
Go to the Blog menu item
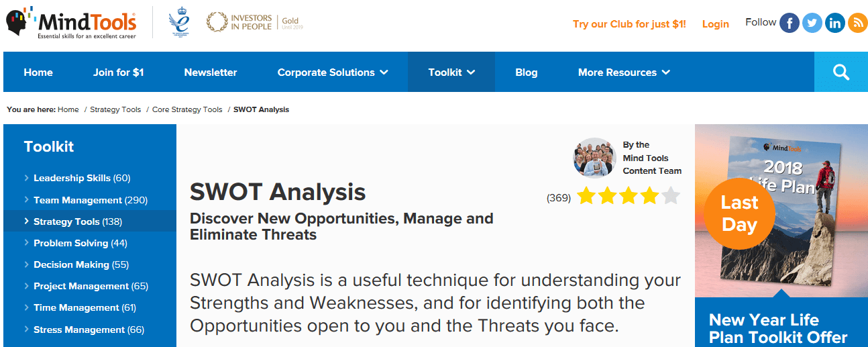point(527,72)
